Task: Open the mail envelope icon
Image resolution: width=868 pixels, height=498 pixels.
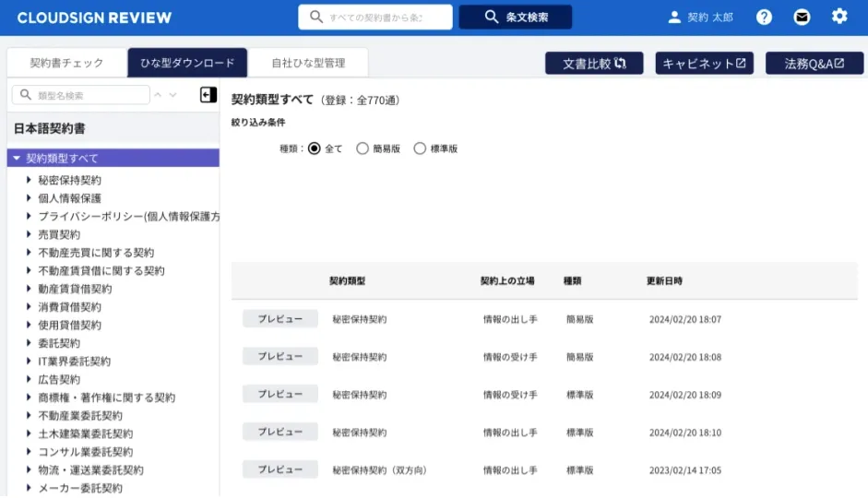Action: click(802, 18)
